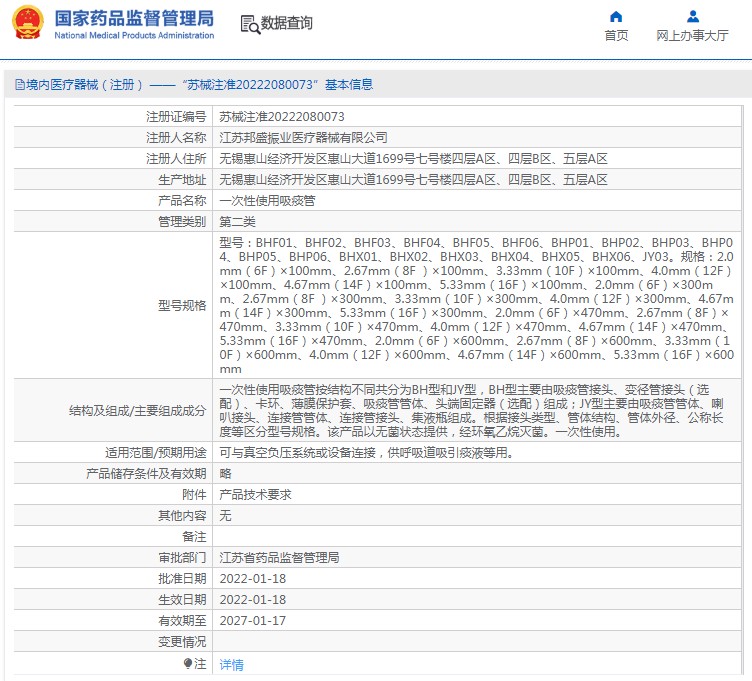Select registrant name 江苏邦盛振业医疗器械有限公司
Screen dimensions: 752x681
pos(303,138)
